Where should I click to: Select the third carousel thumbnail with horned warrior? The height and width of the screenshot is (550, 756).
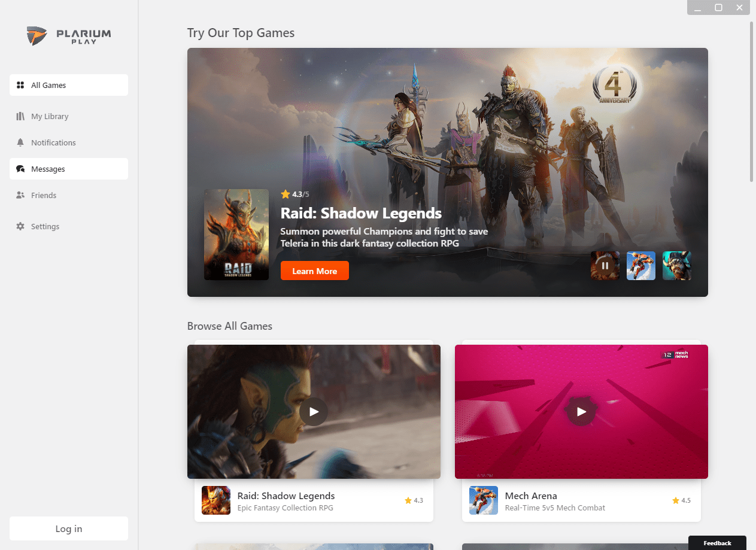[x=677, y=266]
